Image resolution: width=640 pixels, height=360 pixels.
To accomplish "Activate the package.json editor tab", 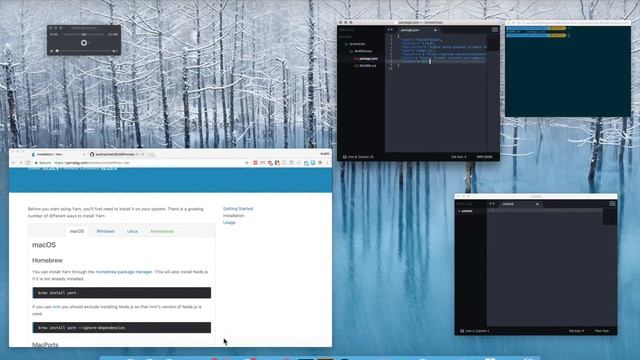I will coord(417,30).
